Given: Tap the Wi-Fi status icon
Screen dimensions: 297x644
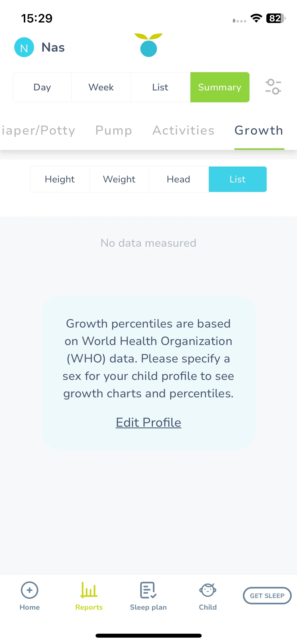Looking at the screenshot, I should coord(256,18).
